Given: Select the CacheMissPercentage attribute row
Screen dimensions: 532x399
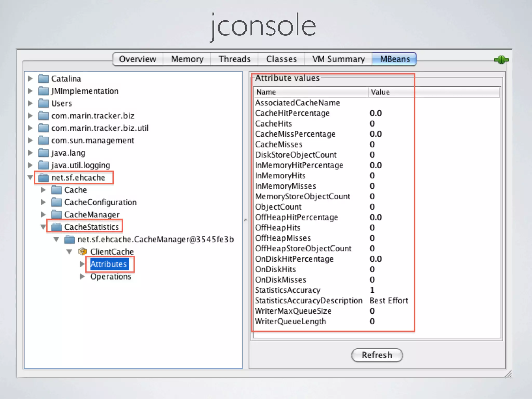Looking at the screenshot, I should [377, 134].
